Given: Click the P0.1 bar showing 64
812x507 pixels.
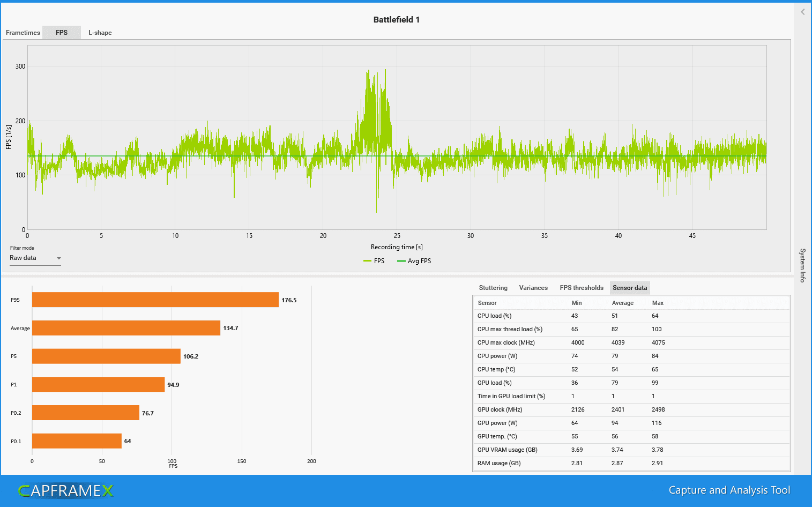Looking at the screenshot, I should 77,441.
